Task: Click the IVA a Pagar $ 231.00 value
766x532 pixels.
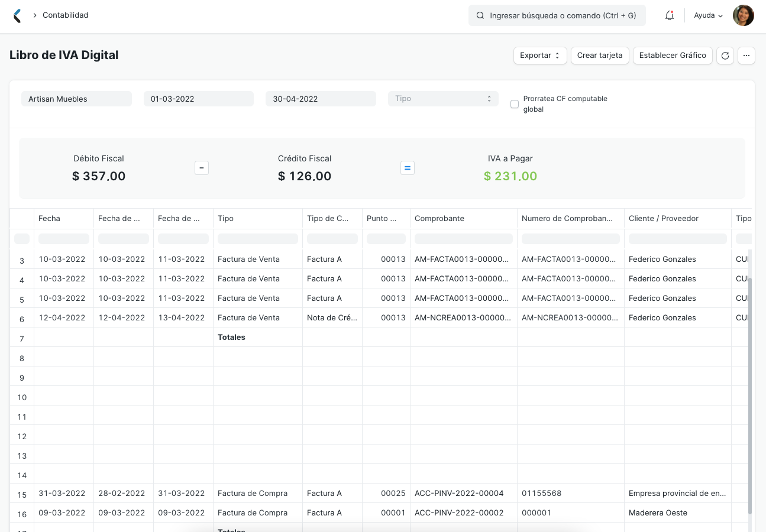Action: [510, 176]
